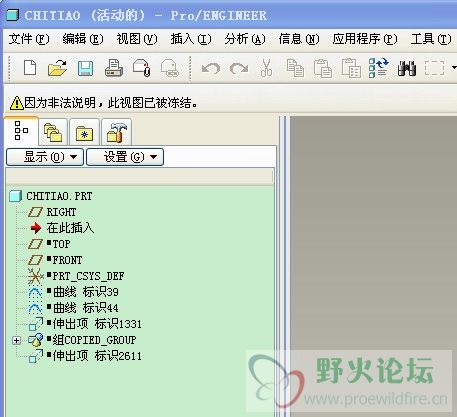Click the group icon beside COPIED_GROUP
457x417 pixels.
coord(35,340)
